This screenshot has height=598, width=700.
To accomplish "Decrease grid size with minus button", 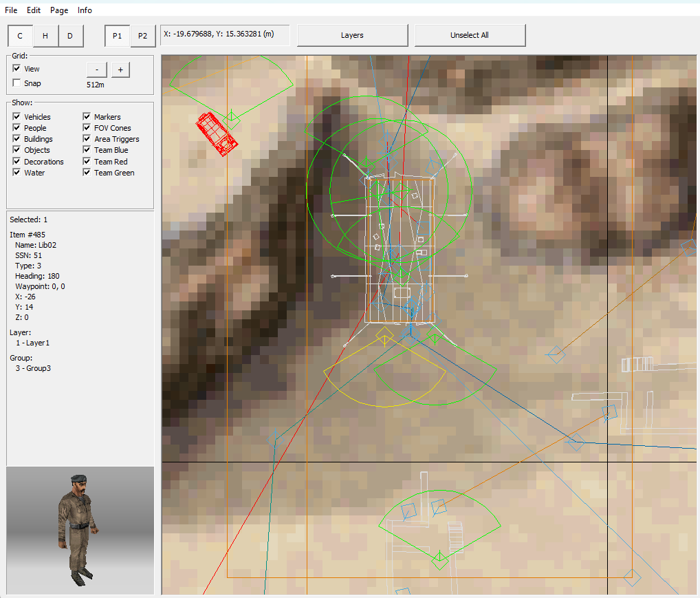I will [x=97, y=70].
